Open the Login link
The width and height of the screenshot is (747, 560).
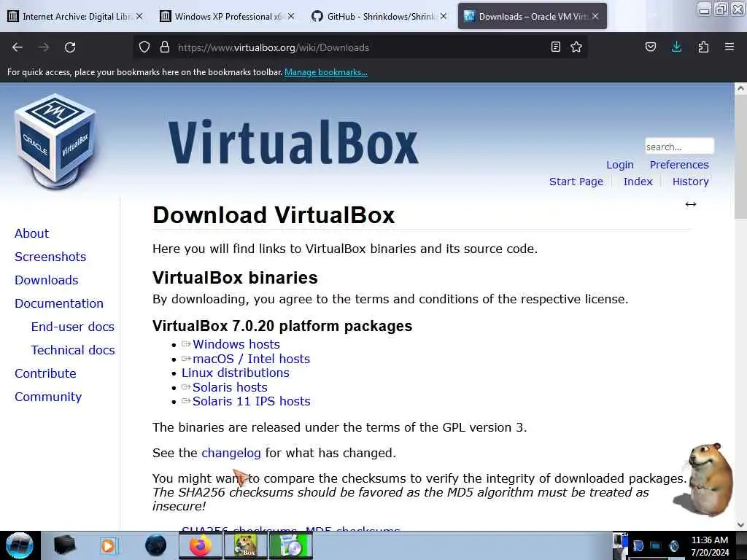tap(620, 165)
